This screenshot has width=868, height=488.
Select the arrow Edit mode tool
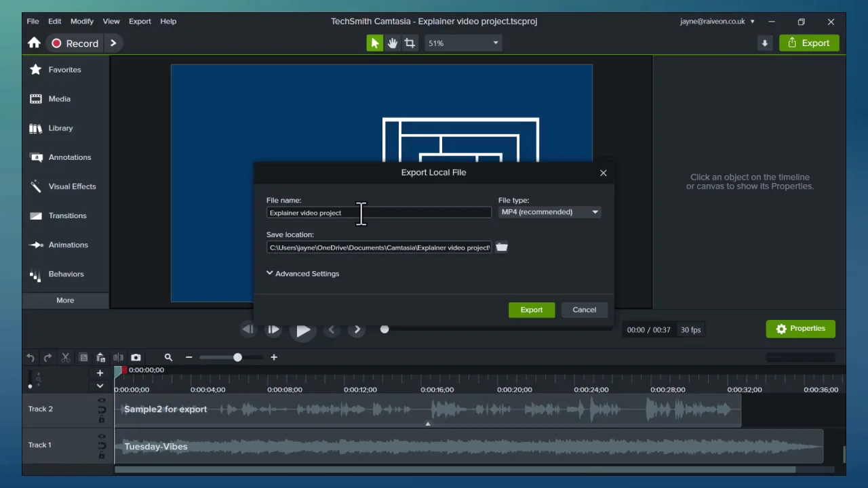(374, 43)
